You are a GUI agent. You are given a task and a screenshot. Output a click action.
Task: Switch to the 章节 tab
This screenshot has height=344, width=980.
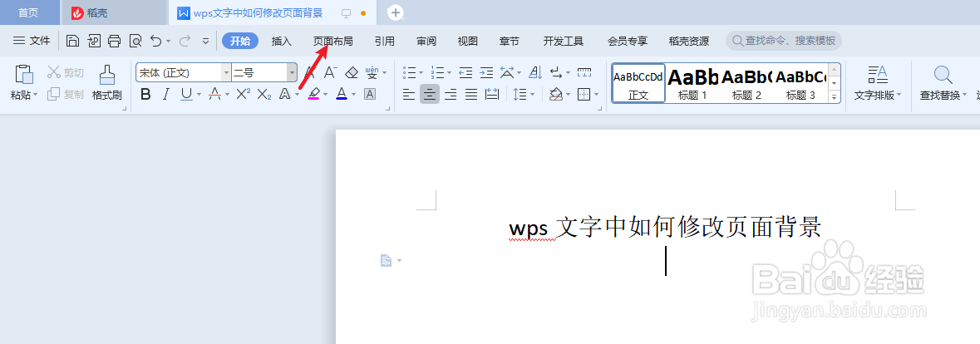tap(510, 42)
